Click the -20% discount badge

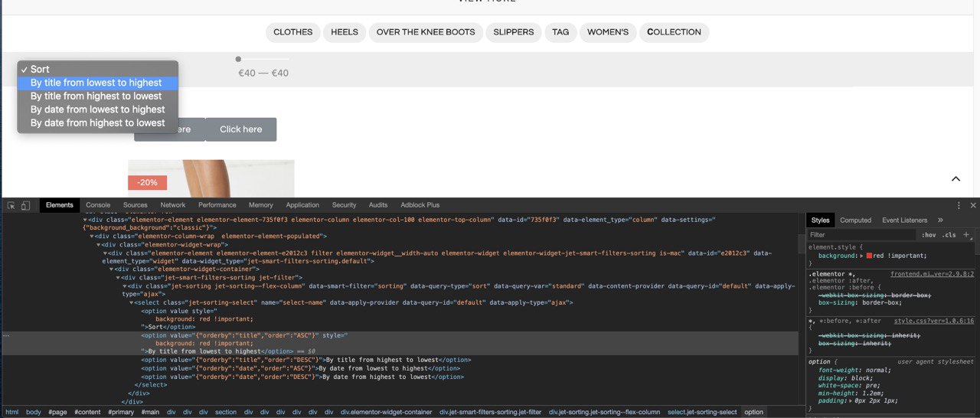[147, 183]
